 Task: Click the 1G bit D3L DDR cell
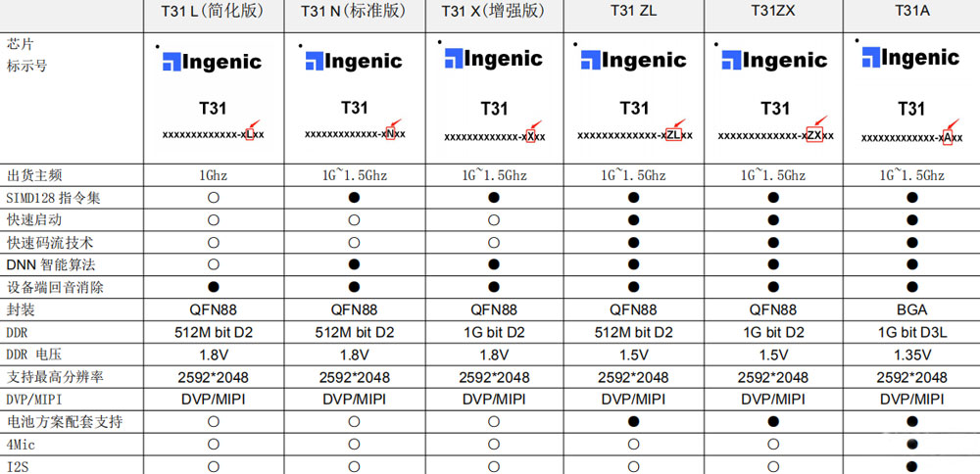click(x=911, y=332)
